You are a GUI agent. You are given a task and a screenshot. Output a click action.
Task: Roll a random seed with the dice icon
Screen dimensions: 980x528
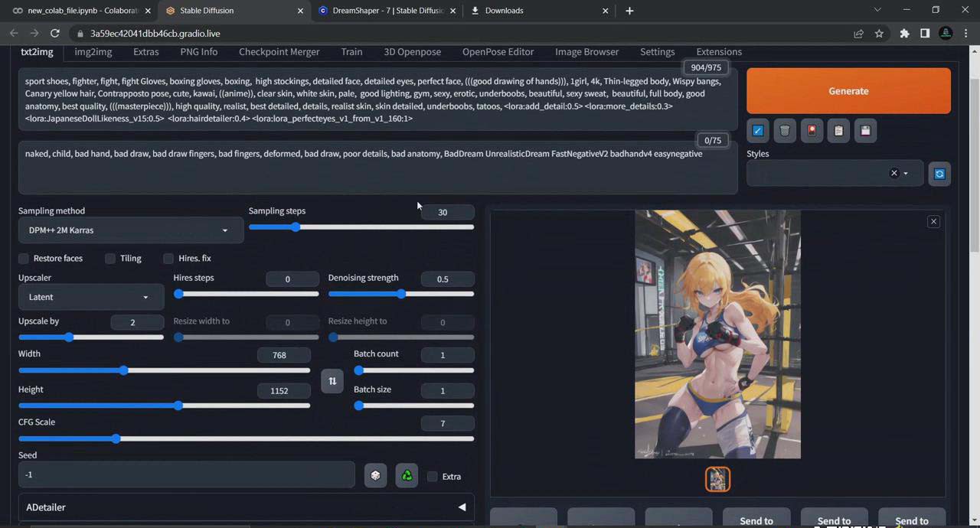[375, 475]
